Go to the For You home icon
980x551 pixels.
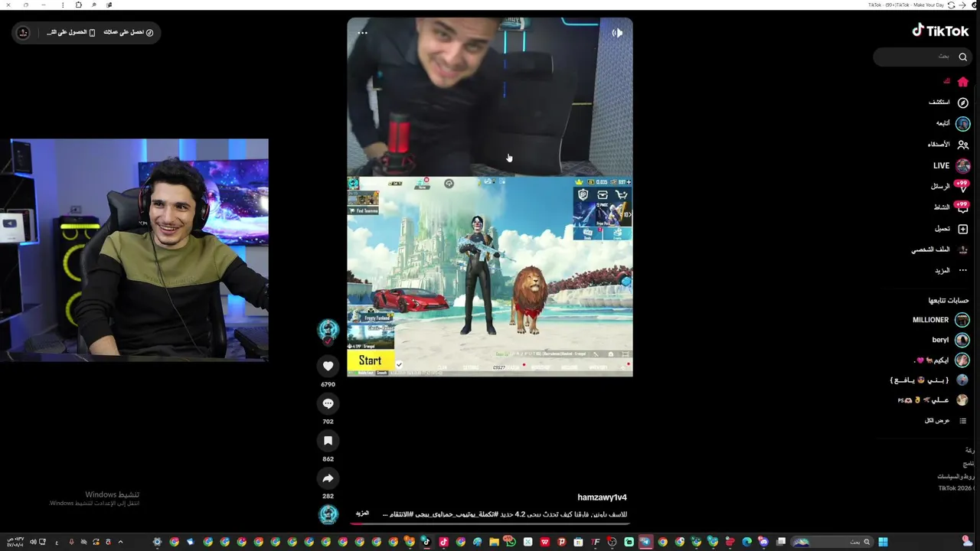962,82
